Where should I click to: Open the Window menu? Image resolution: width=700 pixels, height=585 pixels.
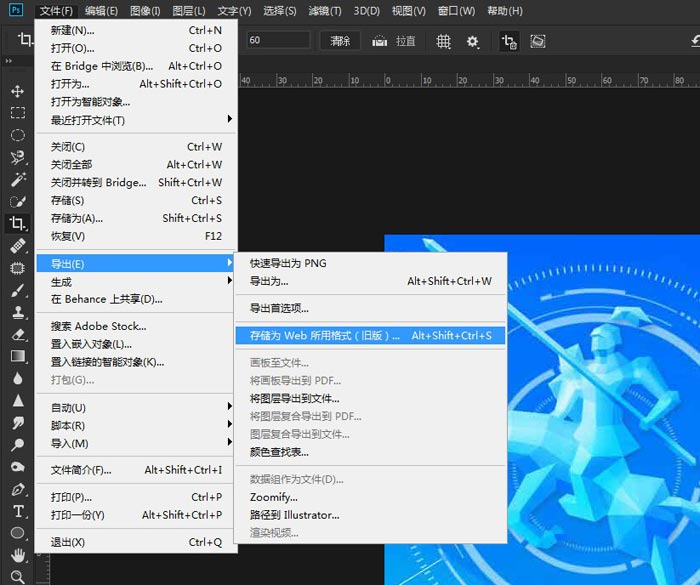[456, 11]
